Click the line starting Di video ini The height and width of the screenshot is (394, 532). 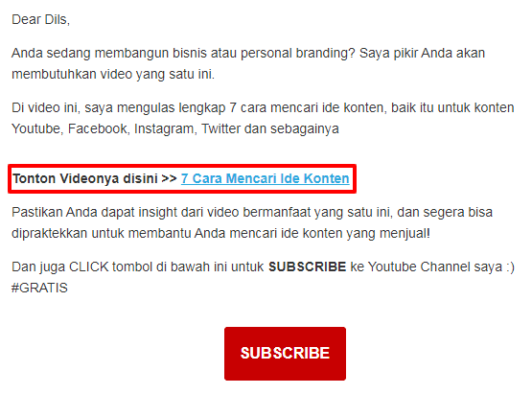(263, 108)
